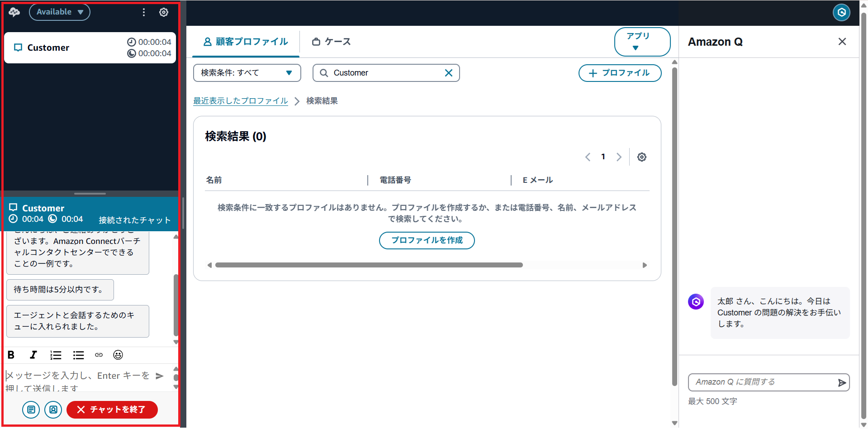The width and height of the screenshot is (868, 429).
Task: Click the + プロファイル button
Action: [x=620, y=73]
